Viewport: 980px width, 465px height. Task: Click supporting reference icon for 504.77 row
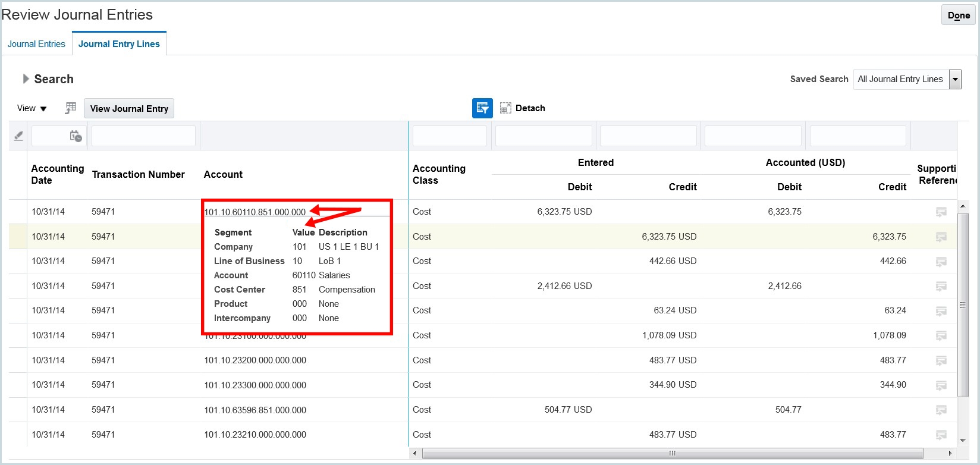tap(941, 410)
